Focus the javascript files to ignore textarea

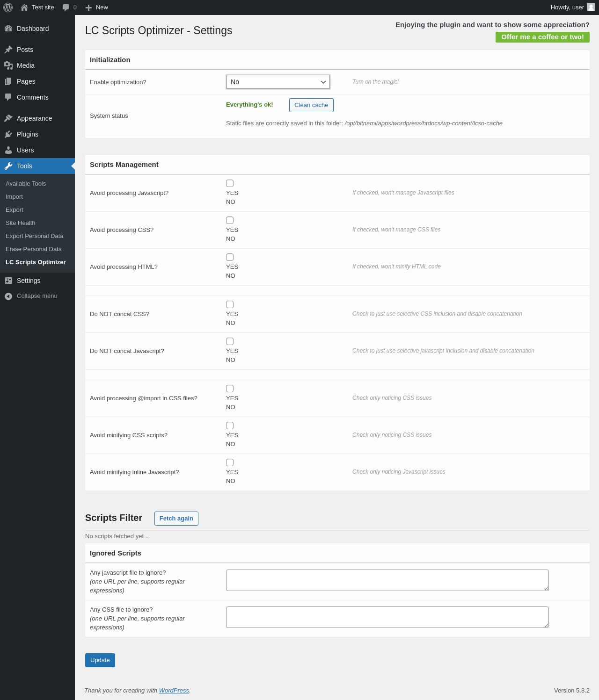387,580
